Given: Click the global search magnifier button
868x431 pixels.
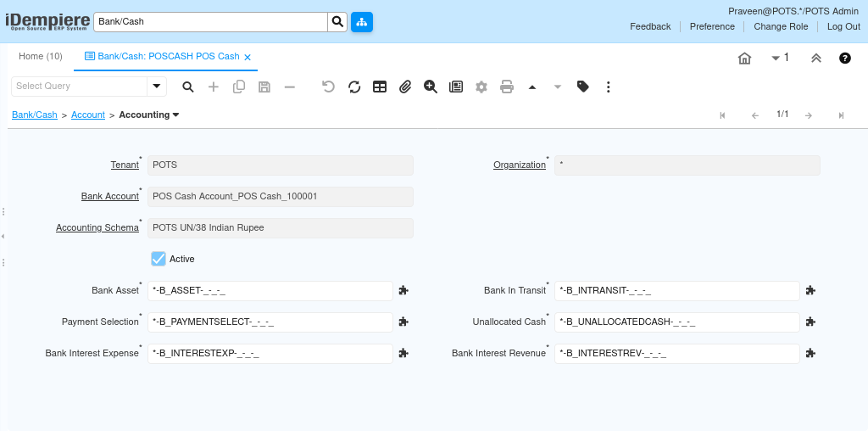Looking at the screenshot, I should click(337, 22).
